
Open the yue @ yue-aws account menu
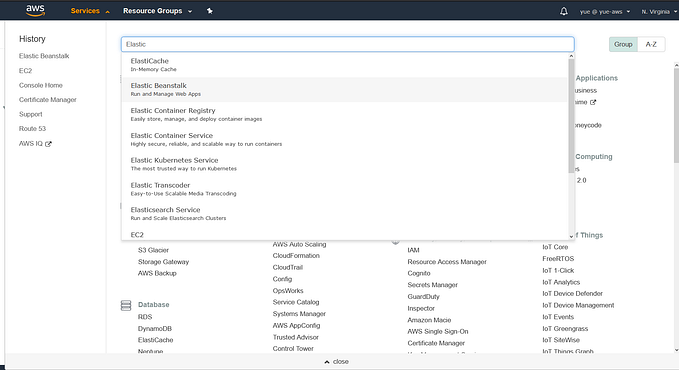click(605, 12)
